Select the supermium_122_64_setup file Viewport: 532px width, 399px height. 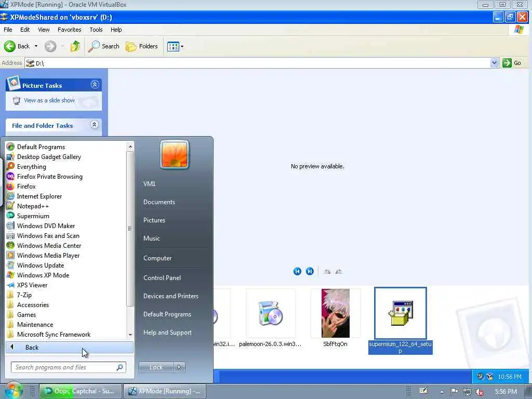point(401,321)
